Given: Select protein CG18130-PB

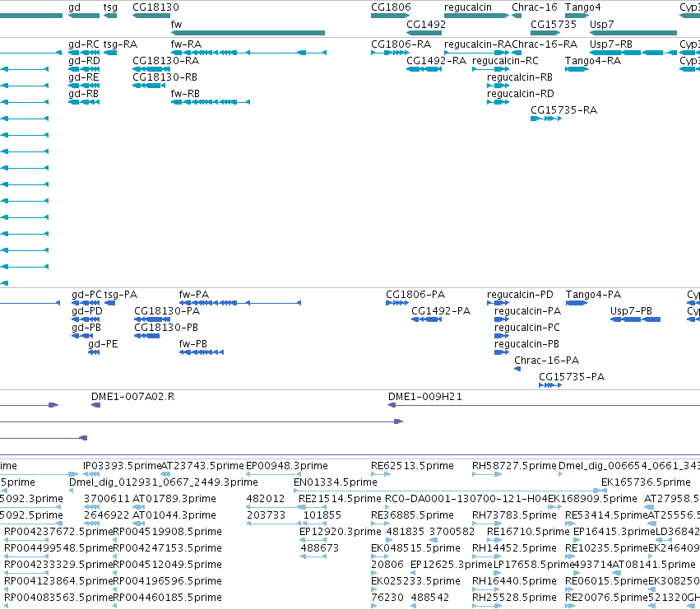Looking at the screenshot, I should (x=147, y=336).
